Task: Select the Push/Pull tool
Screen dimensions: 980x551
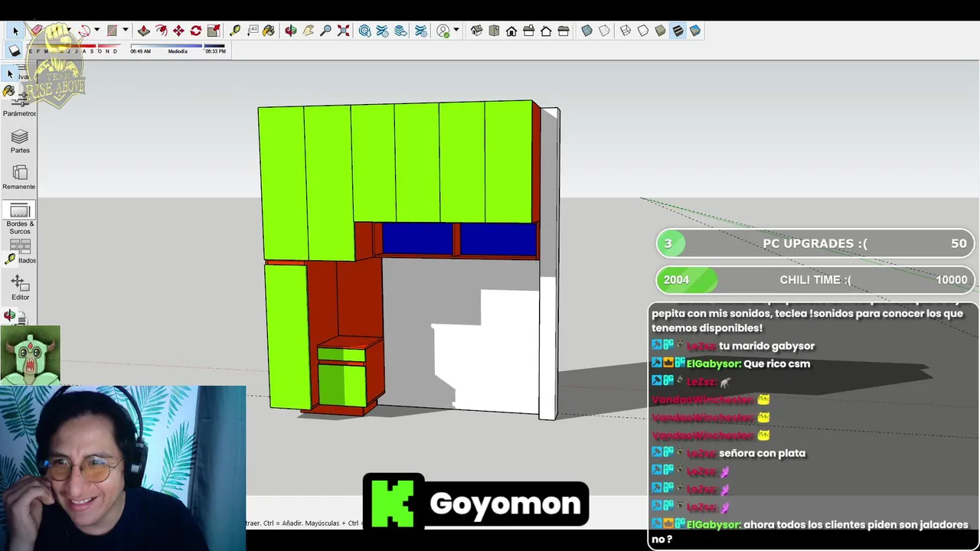Action: [143, 31]
